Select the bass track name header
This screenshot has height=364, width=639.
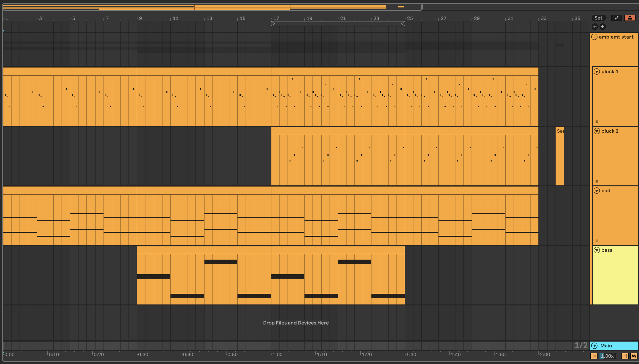pos(607,250)
